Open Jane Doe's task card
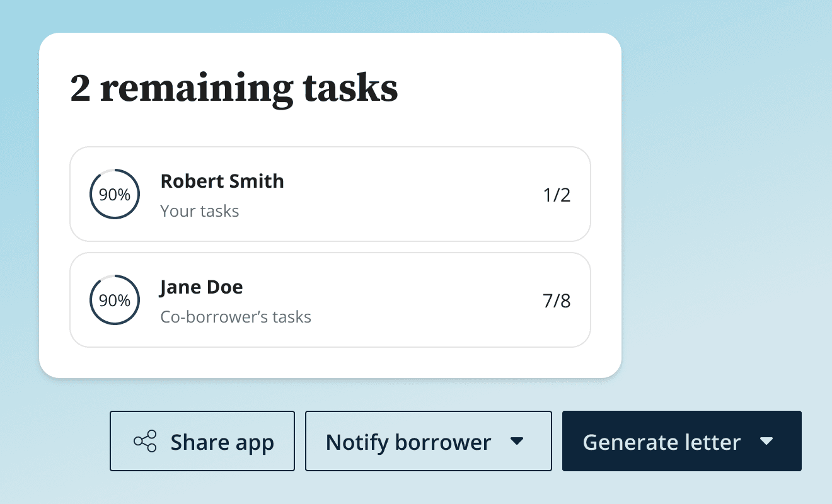 (330, 300)
